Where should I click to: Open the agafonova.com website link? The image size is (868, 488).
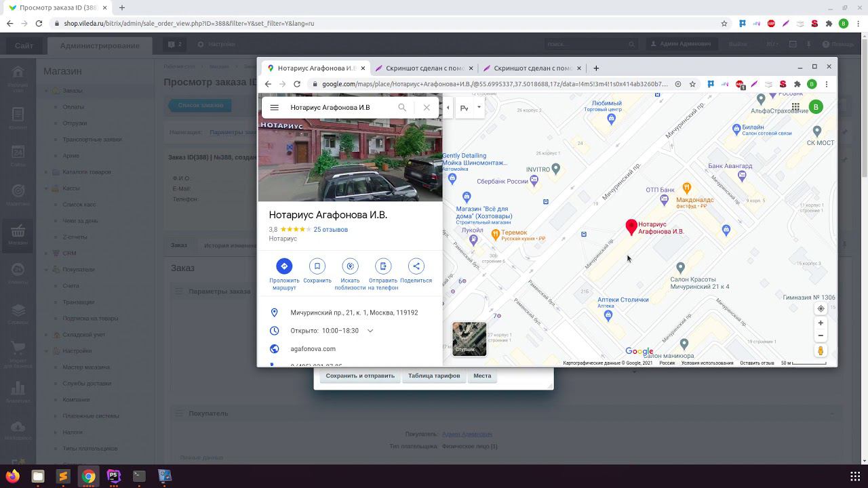click(x=313, y=349)
